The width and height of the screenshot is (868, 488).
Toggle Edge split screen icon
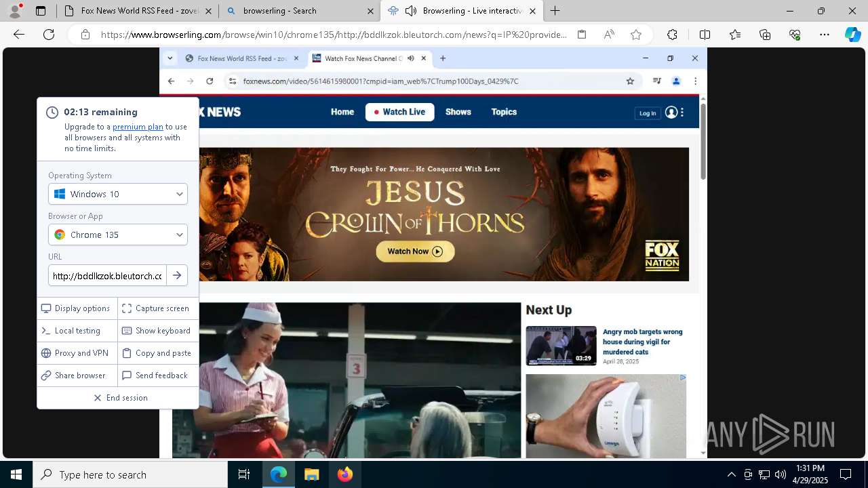(x=705, y=35)
